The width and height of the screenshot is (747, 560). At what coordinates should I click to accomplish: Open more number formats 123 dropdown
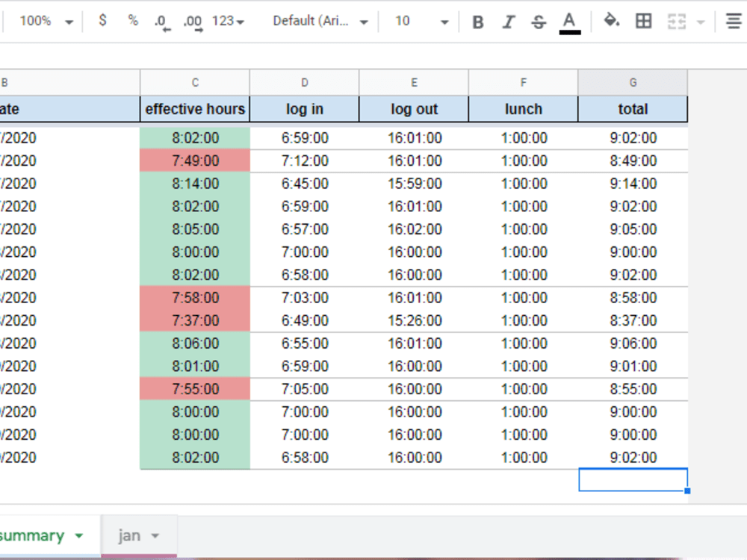(x=228, y=21)
